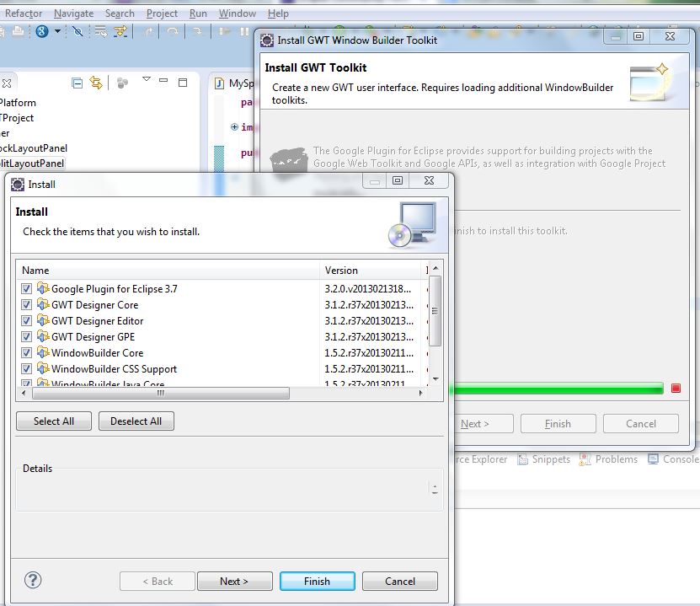Click the Suspend debug icon

(244, 31)
